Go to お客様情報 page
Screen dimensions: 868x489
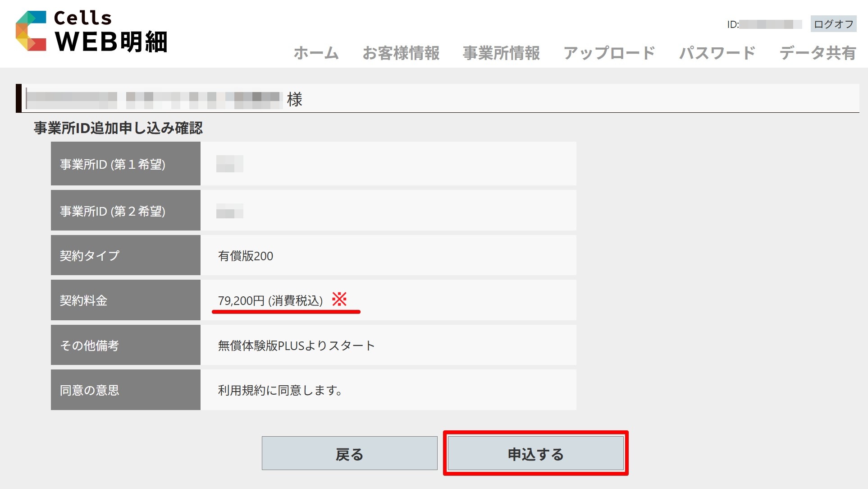click(x=401, y=53)
